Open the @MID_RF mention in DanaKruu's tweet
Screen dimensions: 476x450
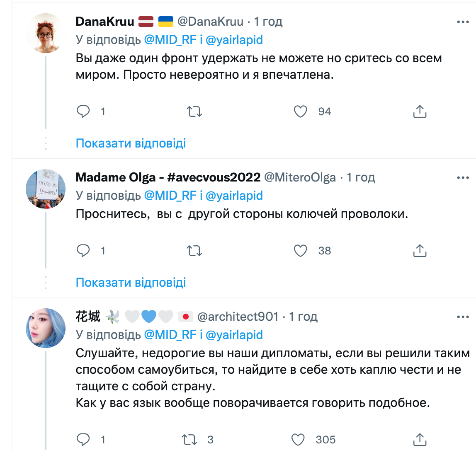pos(170,40)
